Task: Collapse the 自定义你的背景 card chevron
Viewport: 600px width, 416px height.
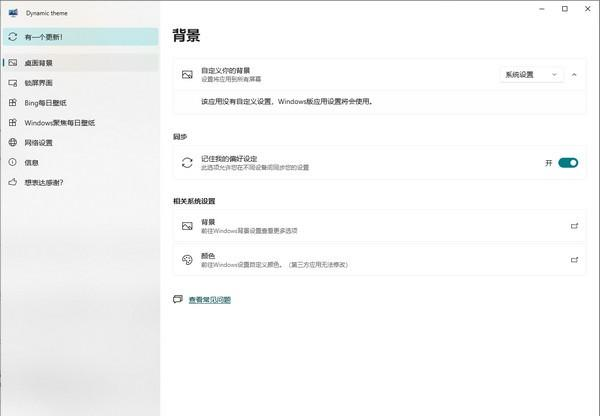Action: point(574,75)
